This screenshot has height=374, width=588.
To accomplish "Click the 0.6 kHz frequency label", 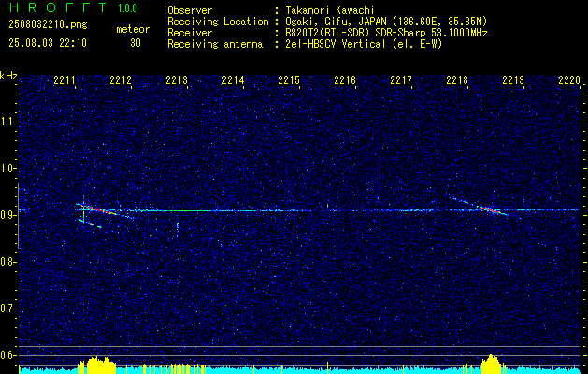I will (x=7, y=355).
